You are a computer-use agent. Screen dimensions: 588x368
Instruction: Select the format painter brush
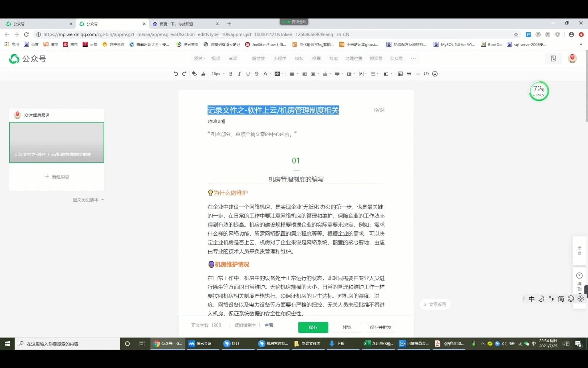(x=203, y=74)
